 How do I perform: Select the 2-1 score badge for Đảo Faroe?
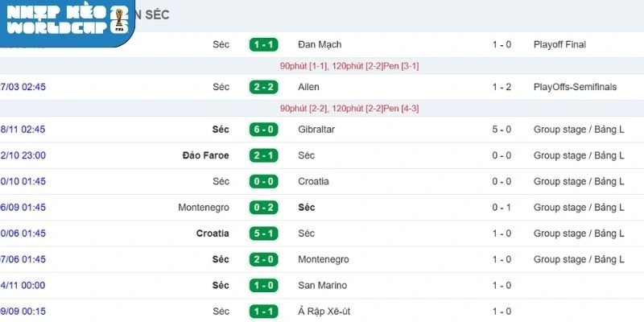pos(263,155)
